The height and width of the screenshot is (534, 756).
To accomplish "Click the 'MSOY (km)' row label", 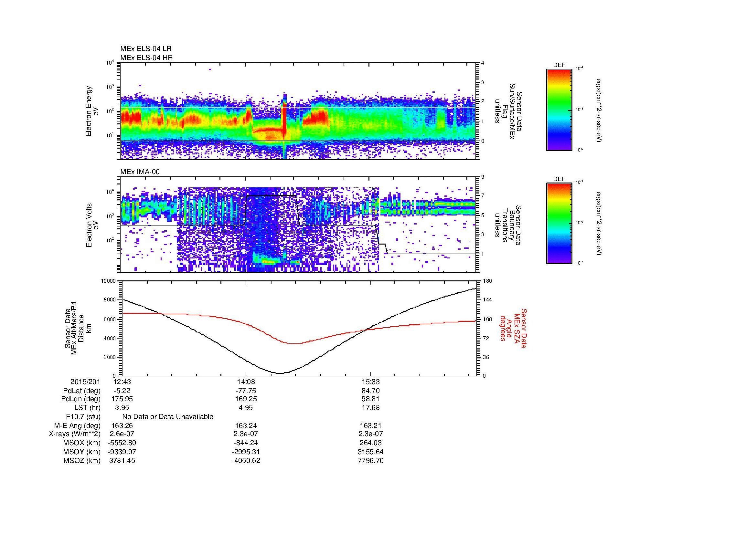I will 82,452.
